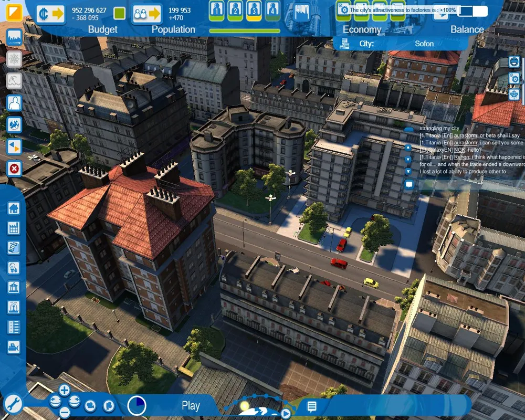The height and width of the screenshot is (420, 525).
Task: Open the list panel icon in build sidebar
Action: coord(14,327)
